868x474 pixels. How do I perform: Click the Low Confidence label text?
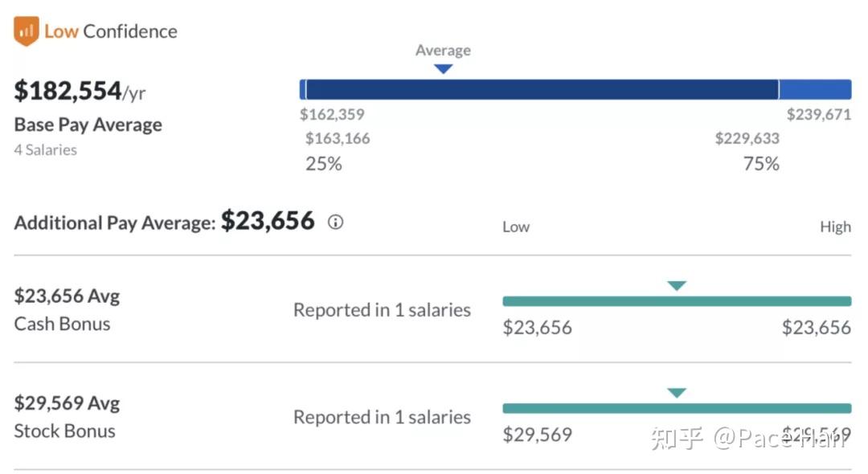pos(111,31)
